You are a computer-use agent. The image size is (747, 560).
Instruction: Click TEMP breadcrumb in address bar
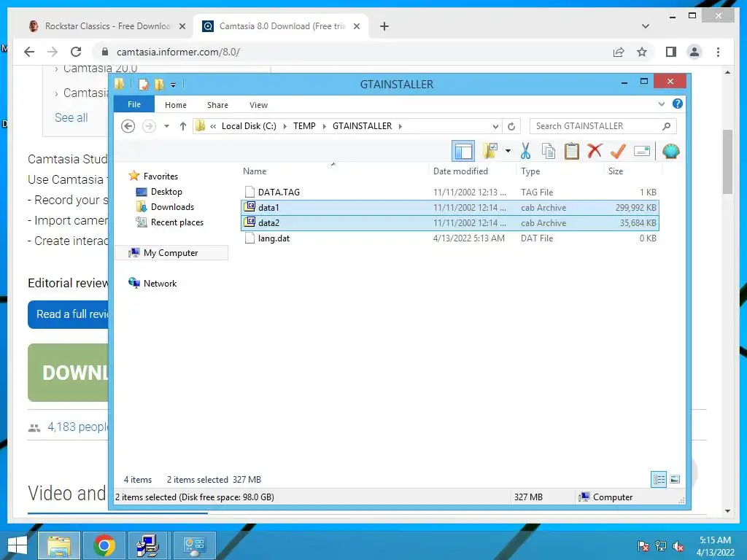tap(304, 126)
